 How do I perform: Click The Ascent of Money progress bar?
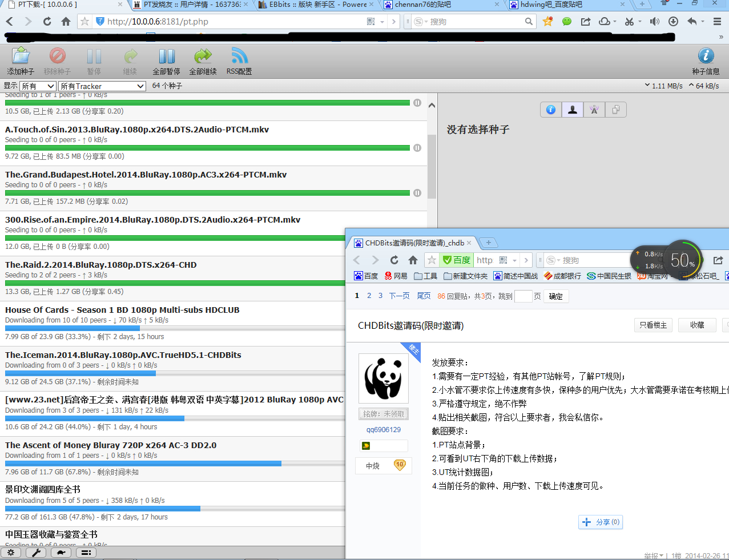tap(175, 464)
